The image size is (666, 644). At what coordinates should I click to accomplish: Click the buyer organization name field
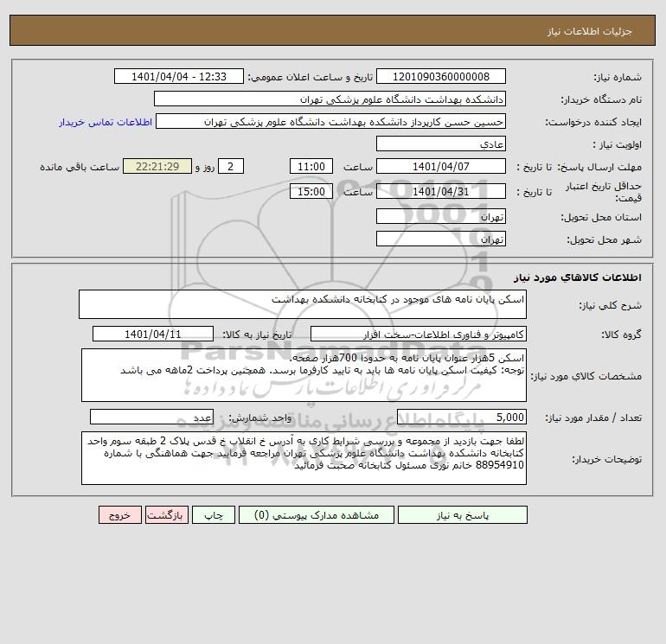click(330, 99)
